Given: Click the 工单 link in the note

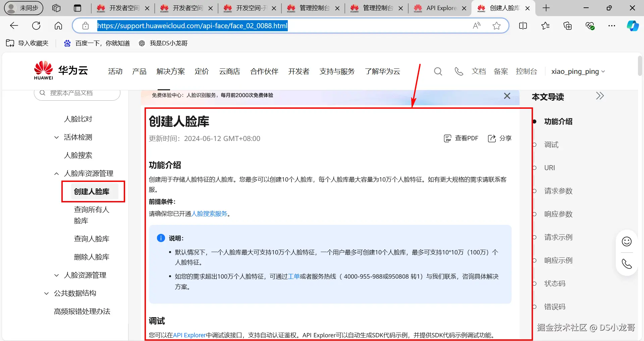Looking at the screenshot, I should 294,277.
